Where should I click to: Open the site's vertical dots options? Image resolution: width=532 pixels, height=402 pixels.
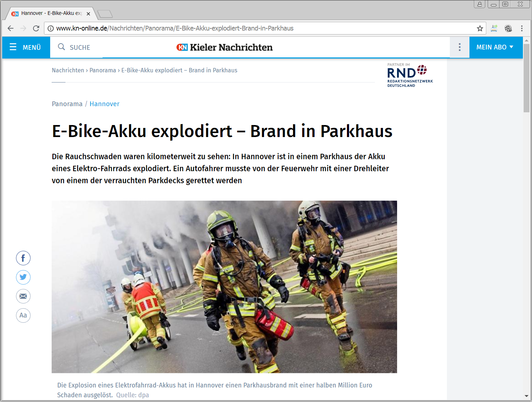(x=459, y=47)
